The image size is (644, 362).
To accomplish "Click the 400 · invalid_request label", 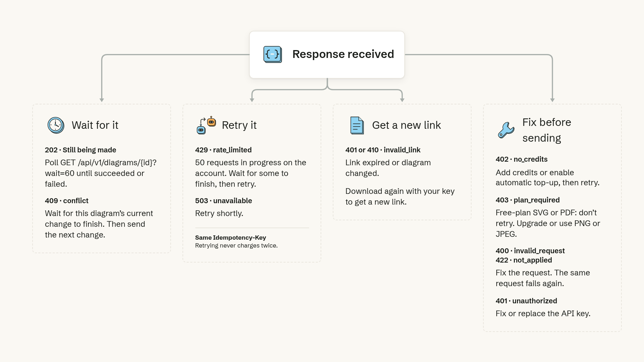I will 530,251.
